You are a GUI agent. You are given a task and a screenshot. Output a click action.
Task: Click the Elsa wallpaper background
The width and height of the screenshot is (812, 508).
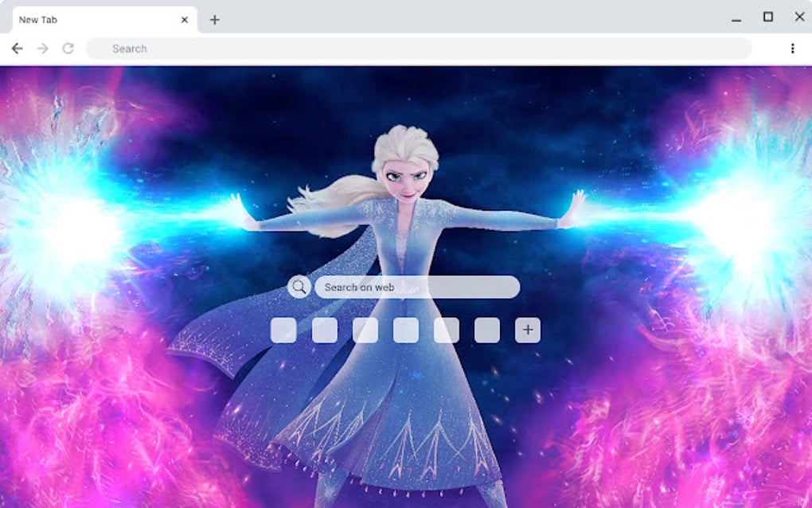(x=119, y=438)
